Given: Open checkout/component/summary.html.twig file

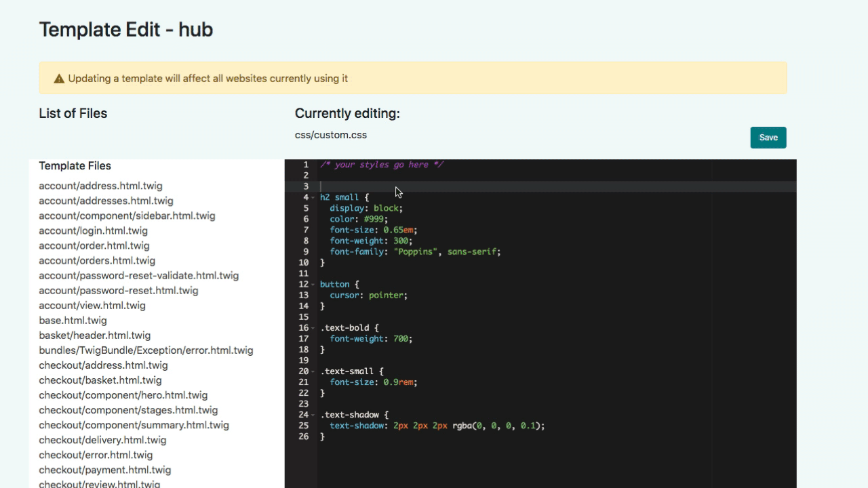Looking at the screenshot, I should [x=134, y=425].
